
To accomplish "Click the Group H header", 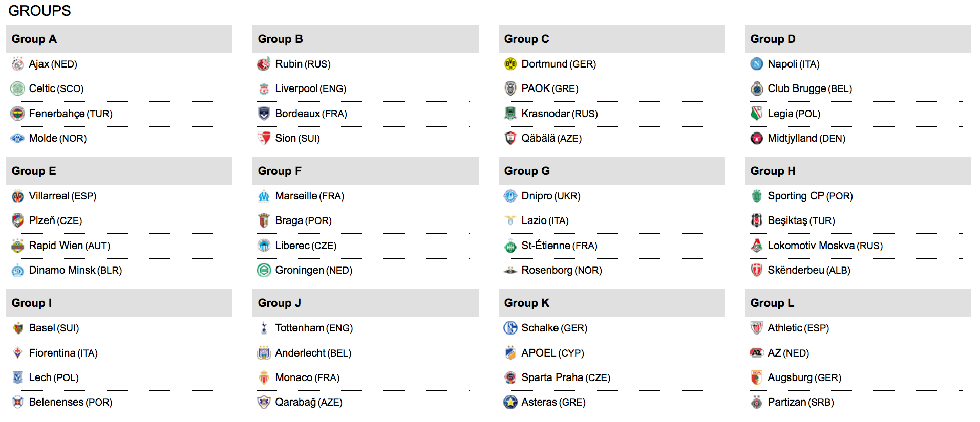I will point(773,171).
